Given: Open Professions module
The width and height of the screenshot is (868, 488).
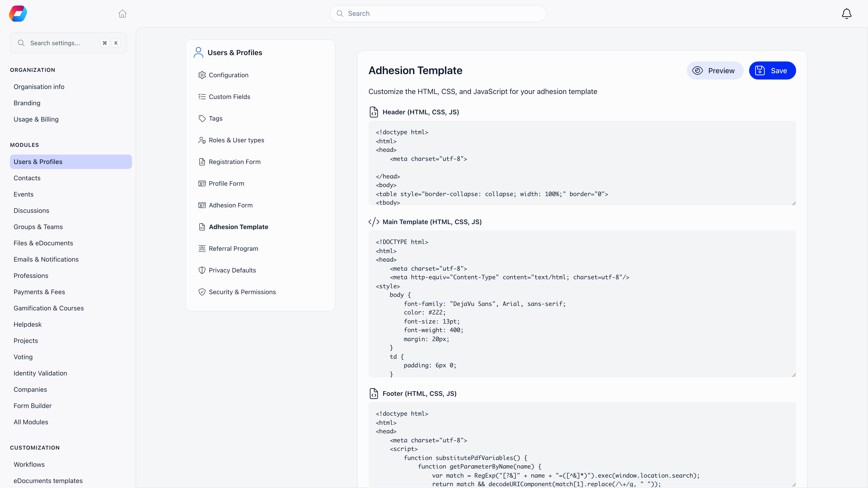Looking at the screenshot, I should coord(31,276).
